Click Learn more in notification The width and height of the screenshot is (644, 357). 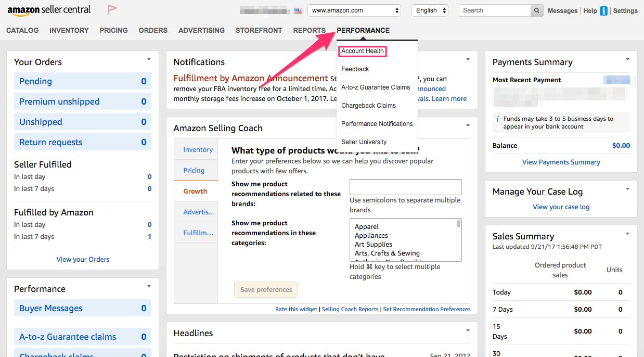tap(449, 98)
